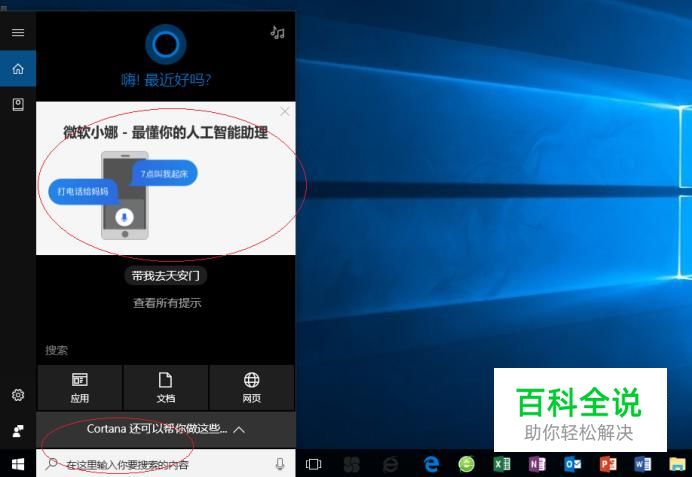The width and height of the screenshot is (692, 477).
Task: Launch Microsoft Edge from taskbar
Action: pos(431,464)
